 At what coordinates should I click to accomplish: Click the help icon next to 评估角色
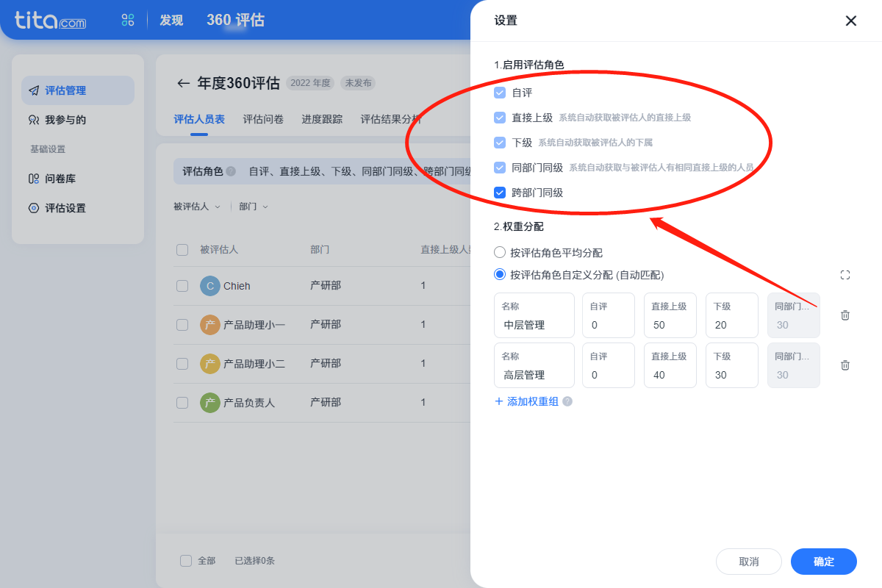pyautogui.click(x=231, y=171)
